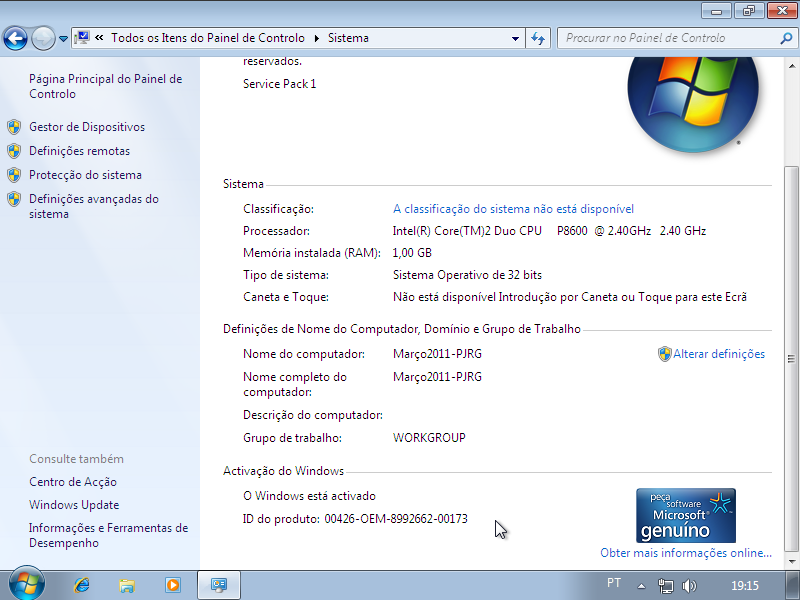This screenshot has height=600, width=800.
Task: Open Gestor de Dispositivos link
Action: 87,127
